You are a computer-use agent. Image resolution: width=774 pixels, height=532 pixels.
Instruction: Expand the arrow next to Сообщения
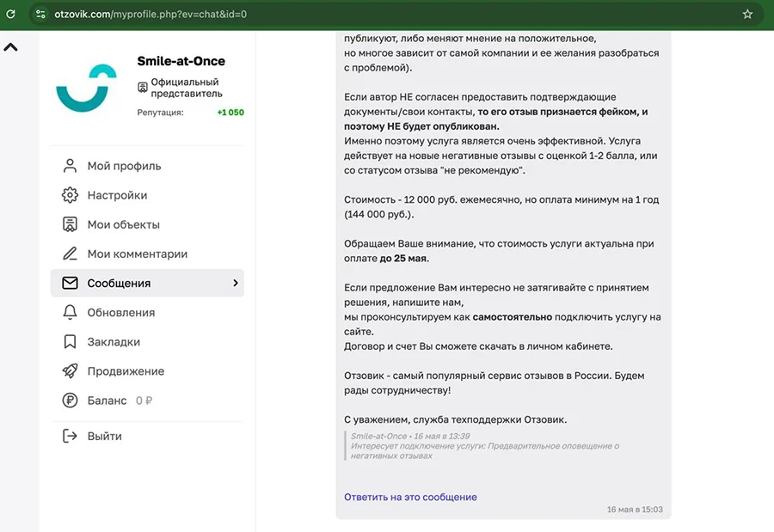point(236,283)
